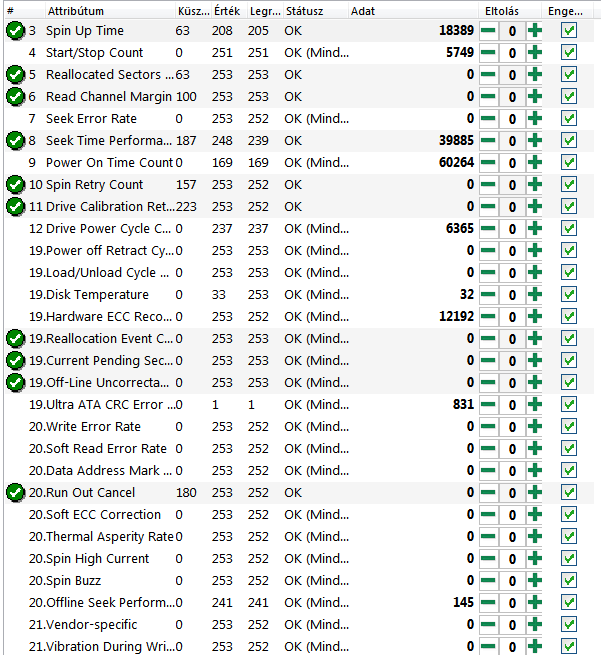Select the Disk Temperature attribute name
The image size is (601, 655).
tap(97, 295)
